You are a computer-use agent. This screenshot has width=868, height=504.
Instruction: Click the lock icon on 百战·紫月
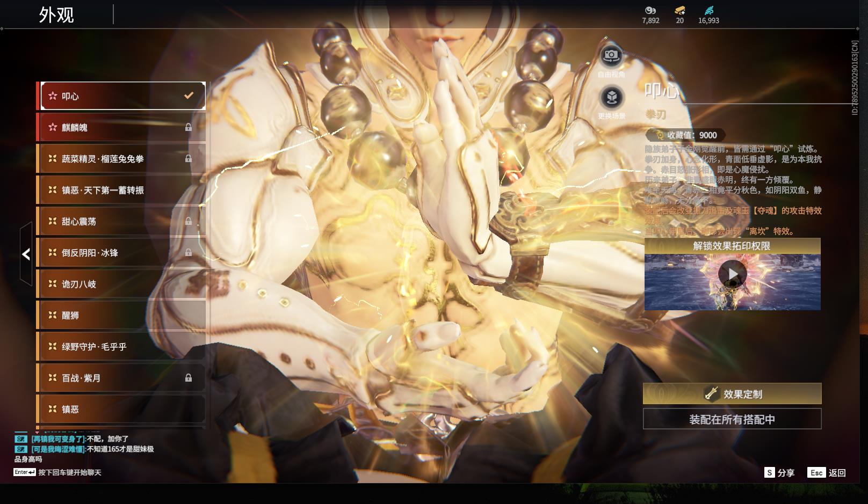pyautogui.click(x=189, y=378)
